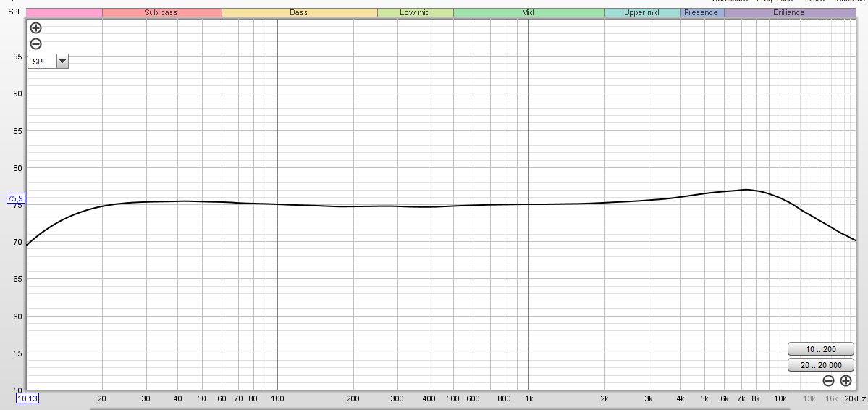Click the 85 dB axis label
The width and height of the screenshot is (868, 410).
pyautogui.click(x=17, y=131)
